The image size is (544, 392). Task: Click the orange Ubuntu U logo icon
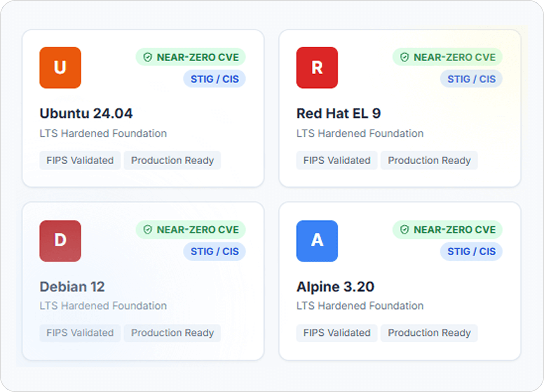pyautogui.click(x=60, y=68)
